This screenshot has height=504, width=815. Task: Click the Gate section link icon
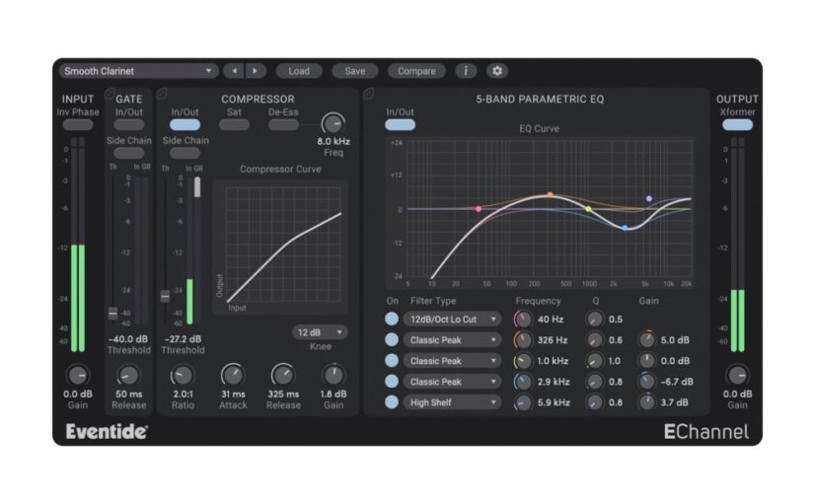pyautogui.click(x=110, y=94)
